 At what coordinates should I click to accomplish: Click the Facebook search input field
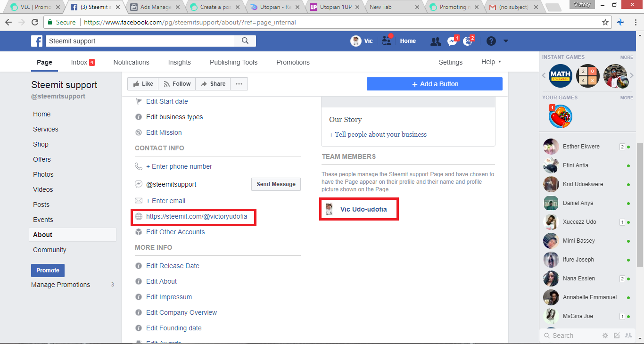pos(140,41)
